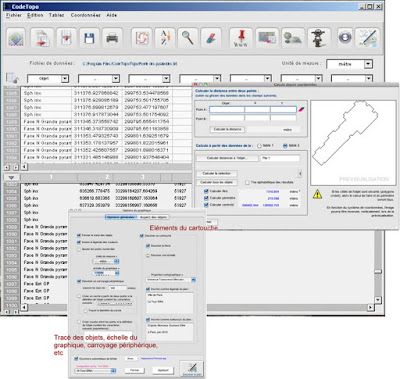Screen dimensions: 400x379
Task: Click the red pushpin WWW icon
Action: point(241,38)
